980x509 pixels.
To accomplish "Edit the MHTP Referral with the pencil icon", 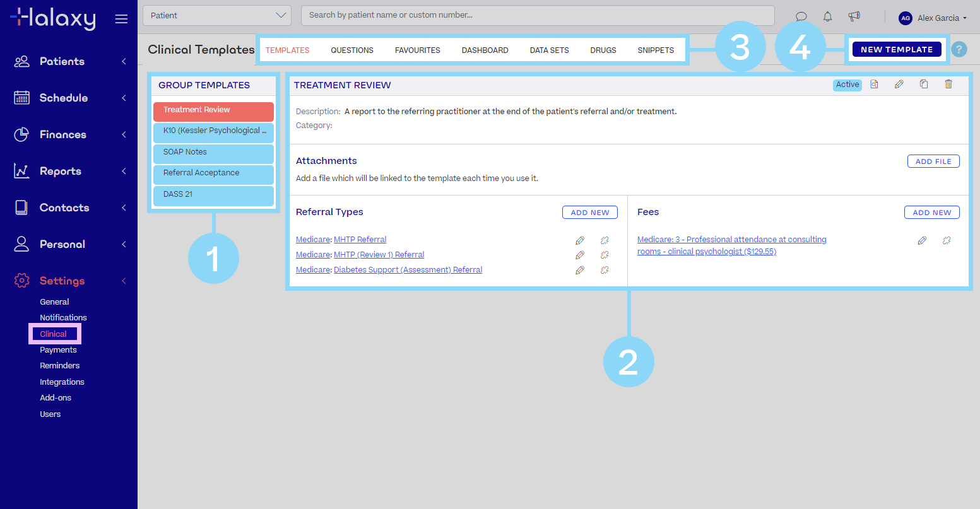I will (580, 240).
